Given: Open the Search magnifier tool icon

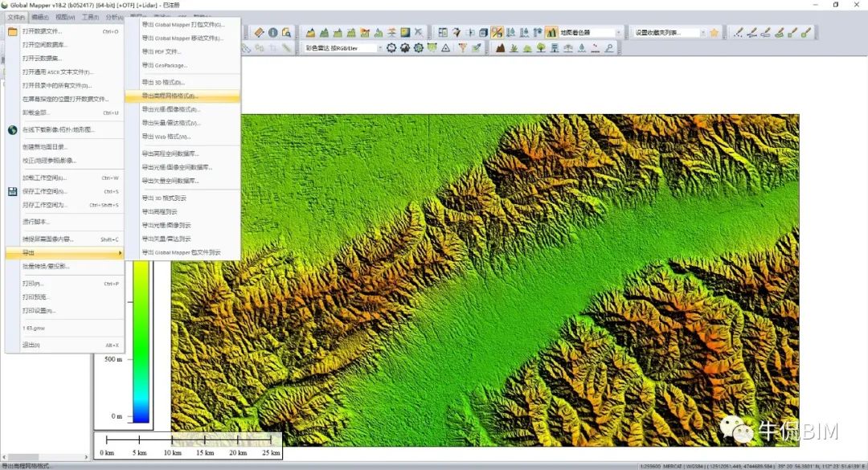Looking at the screenshot, I should [x=286, y=33].
